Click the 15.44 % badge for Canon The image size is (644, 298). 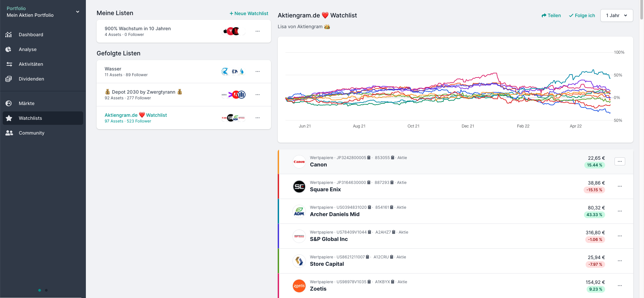(595, 165)
